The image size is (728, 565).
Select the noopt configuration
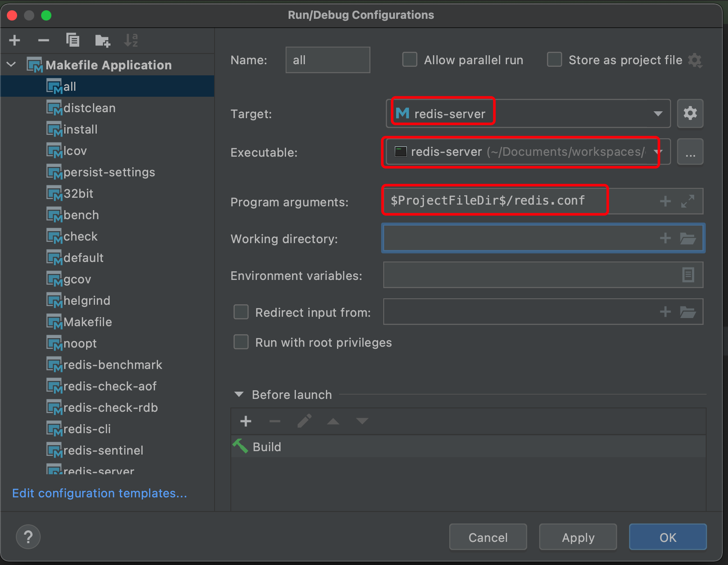click(107, 343)
